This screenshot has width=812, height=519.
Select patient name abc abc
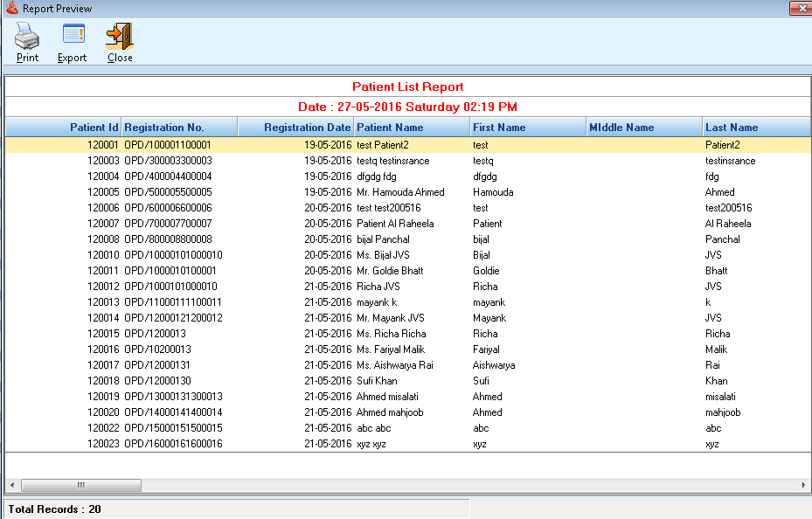374,428
